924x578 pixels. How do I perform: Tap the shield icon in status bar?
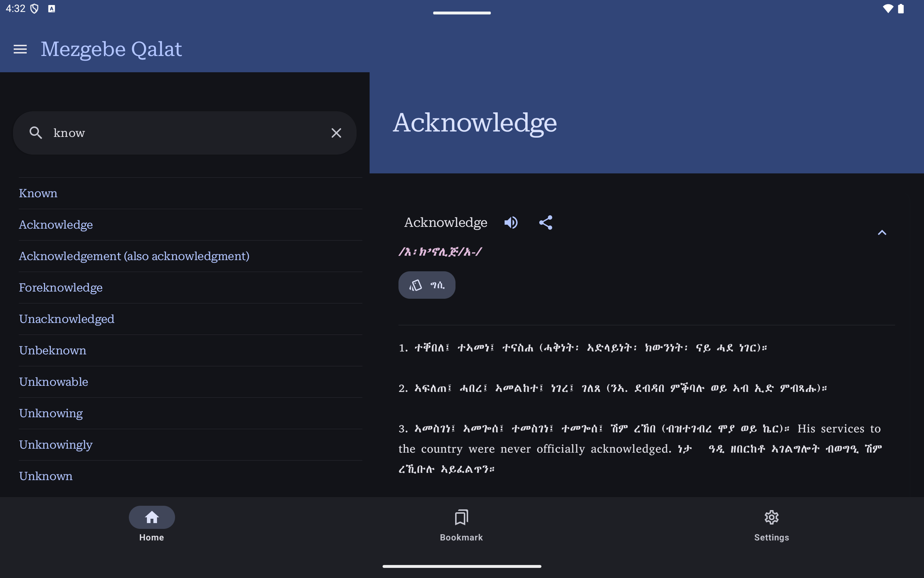tap(34, 8)
